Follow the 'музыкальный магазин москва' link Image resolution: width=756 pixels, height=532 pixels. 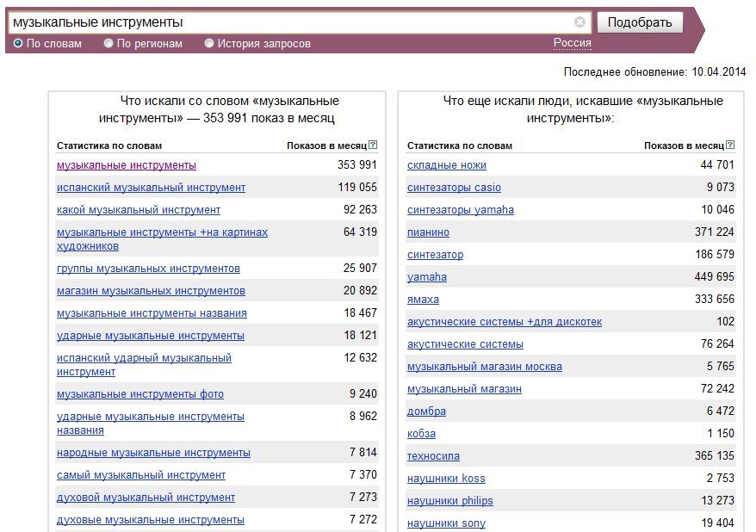pyautogui.click(x=485, y=367)
